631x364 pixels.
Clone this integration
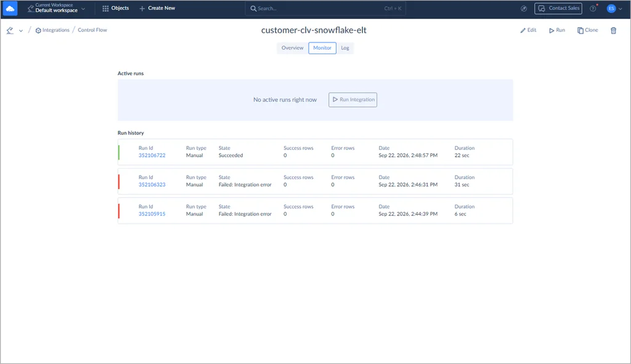587,30
